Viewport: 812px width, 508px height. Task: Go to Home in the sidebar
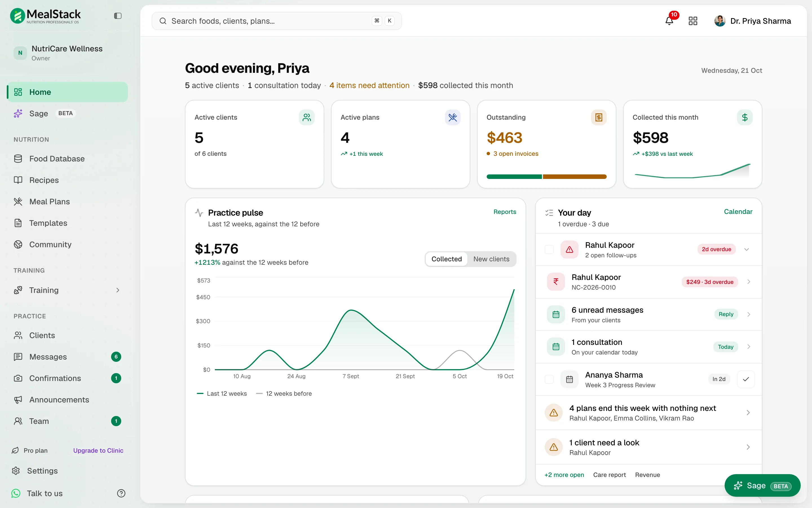(67, 92)
